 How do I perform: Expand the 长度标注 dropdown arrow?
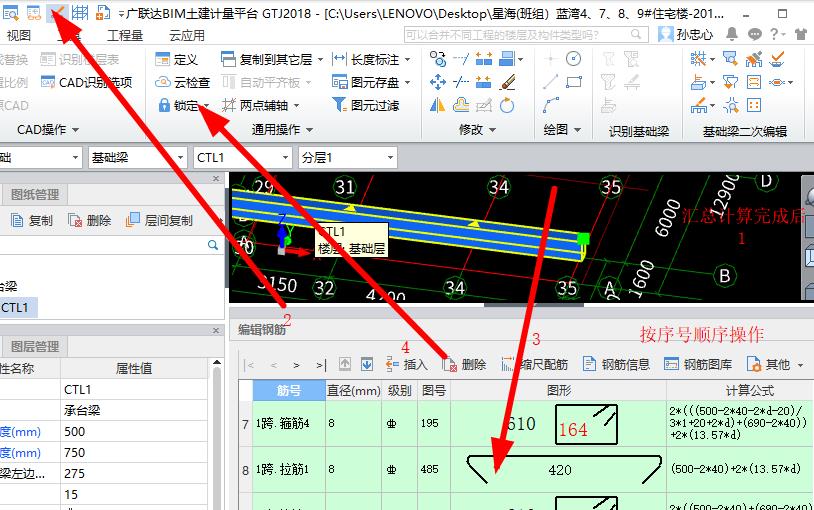coord(408,60)
